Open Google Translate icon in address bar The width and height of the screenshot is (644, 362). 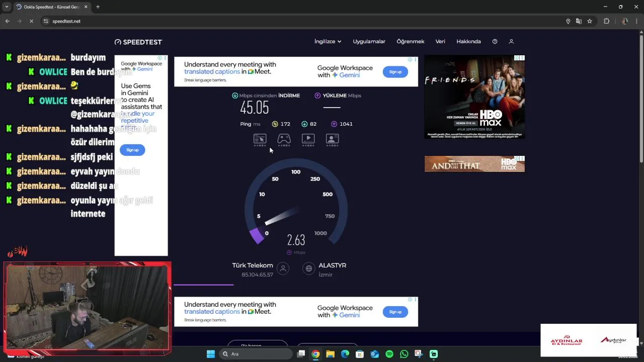pyautogui.click(x=579, y=21)
